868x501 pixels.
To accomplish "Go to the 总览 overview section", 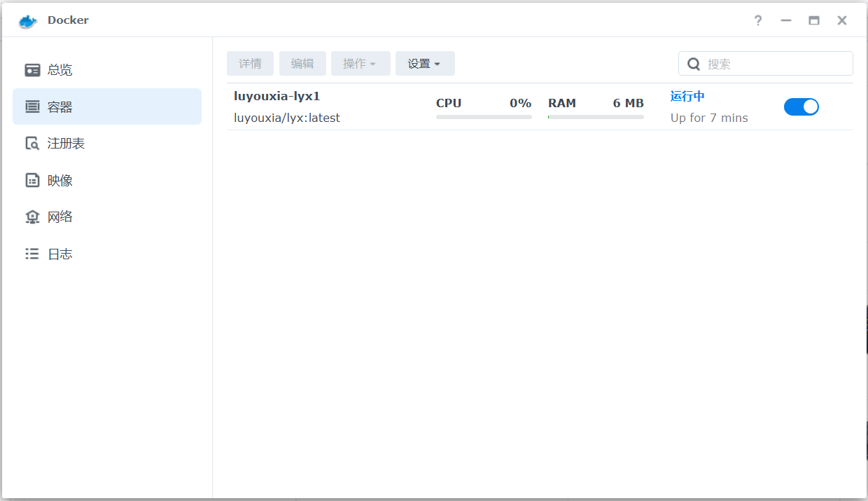I will (x=107, y=70).
